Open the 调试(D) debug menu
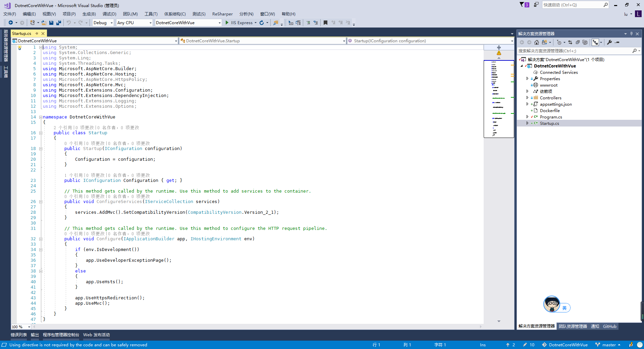Viewport: 644px width, 349px height. point(109,14)
